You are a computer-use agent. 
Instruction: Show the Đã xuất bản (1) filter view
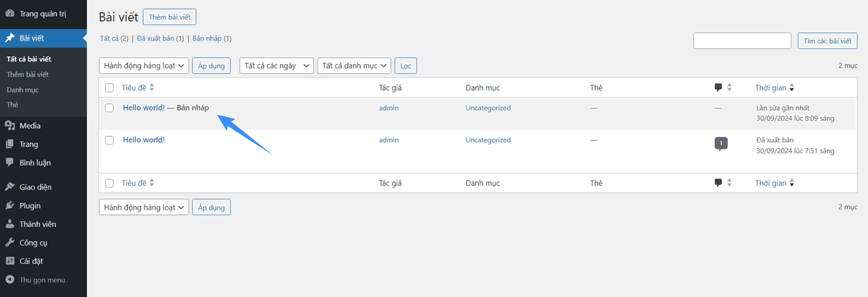coord(161,38)
